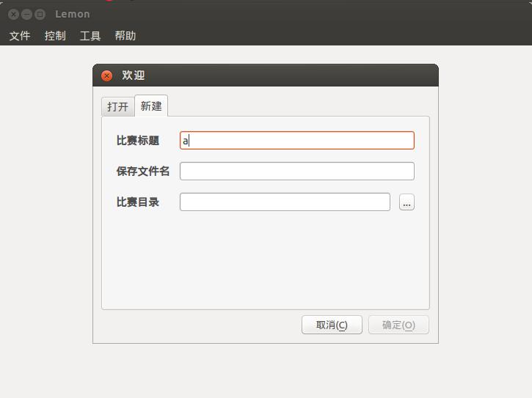Image resolution: width=532 pixels, height=398 pixels.
Task: Click into the 保存文件名 input box
Action: (297, 172)
